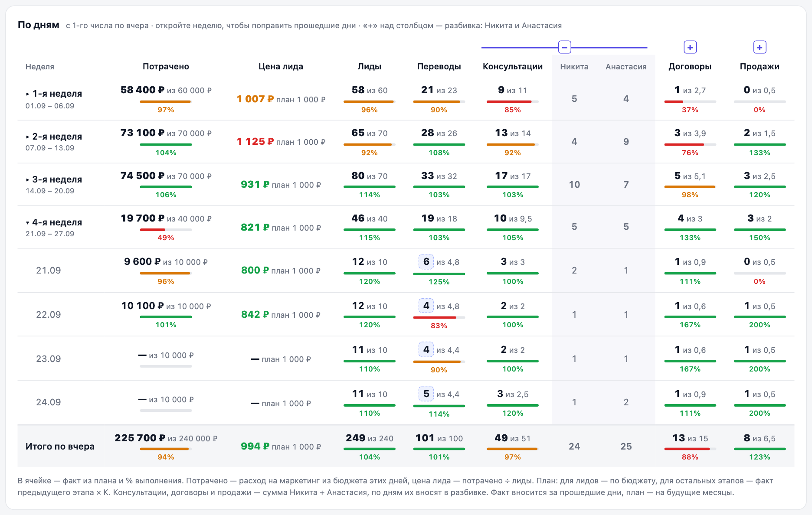The height and width of the screenshot is (515, 812).
Task: Click the Потрачено column header
Action: (x=166, y=66)
